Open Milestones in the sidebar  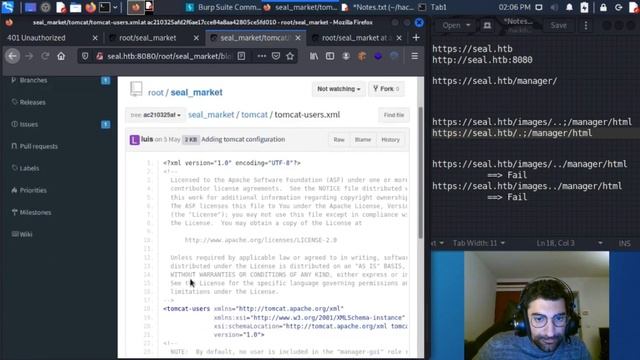[35, 212]
